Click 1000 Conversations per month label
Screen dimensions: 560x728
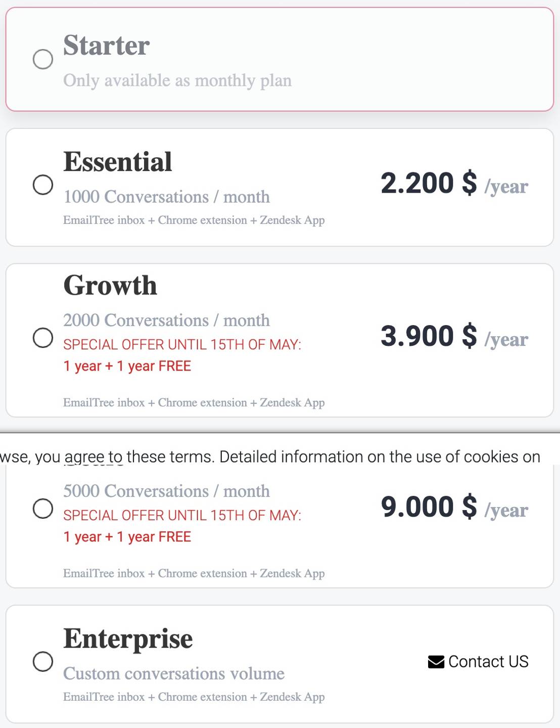tap(166, 197)
